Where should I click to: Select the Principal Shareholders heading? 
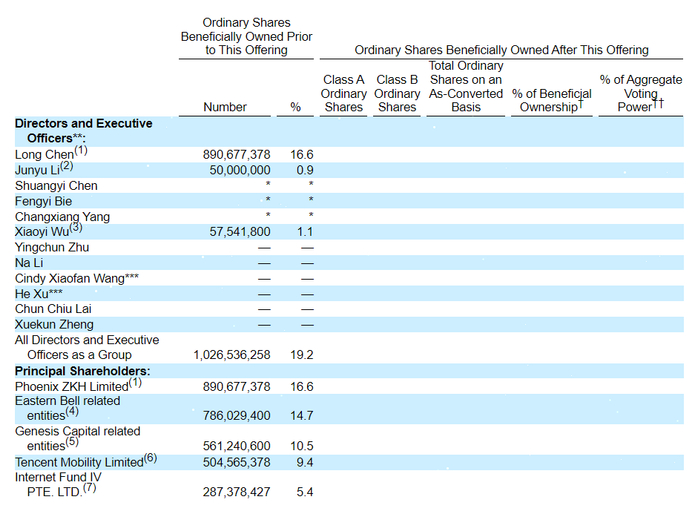(x=81, y=372)
